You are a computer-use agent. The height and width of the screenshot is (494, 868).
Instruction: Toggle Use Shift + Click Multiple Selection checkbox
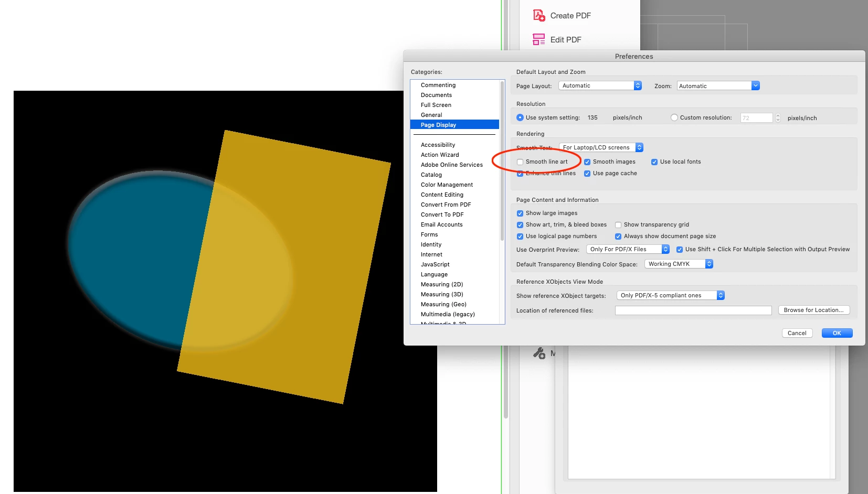[x=680, y=250]
